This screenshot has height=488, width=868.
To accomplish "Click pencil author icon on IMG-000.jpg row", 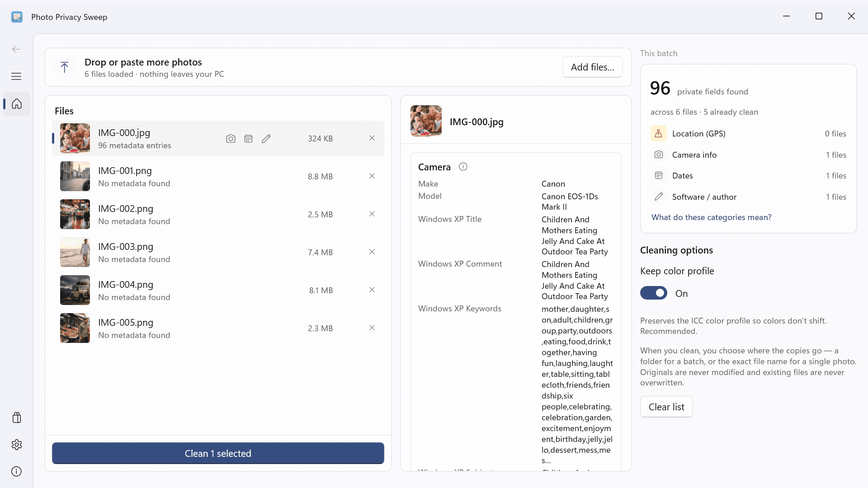I will pyautogui.click(x=266, y=139).
